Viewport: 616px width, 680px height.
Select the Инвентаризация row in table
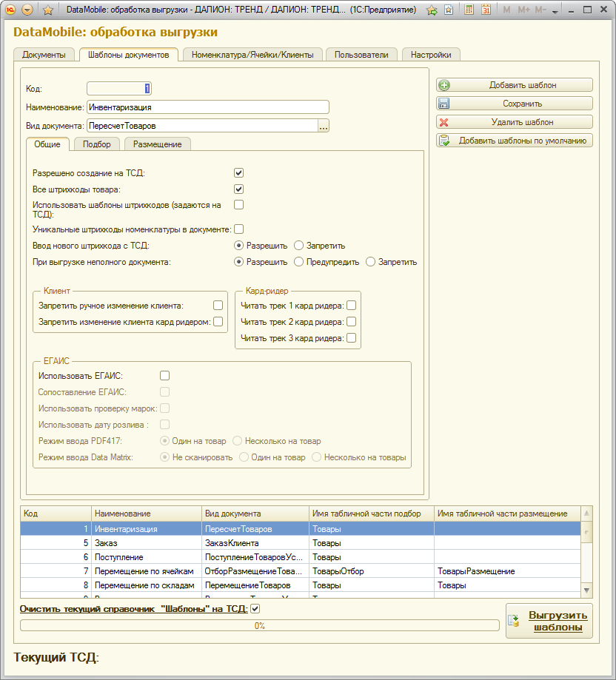301,528
